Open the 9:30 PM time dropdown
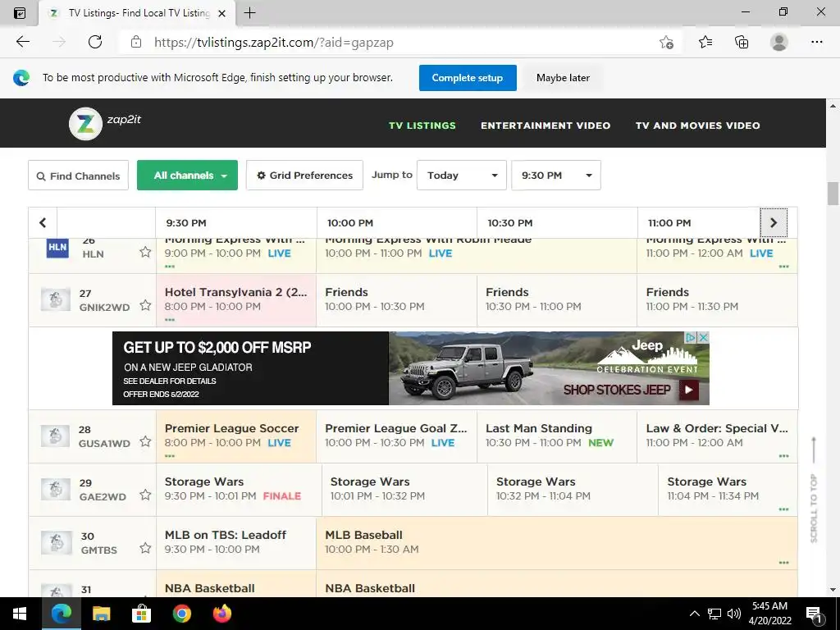Viewport: 840px width, 630px height. [x=556, y=176]
